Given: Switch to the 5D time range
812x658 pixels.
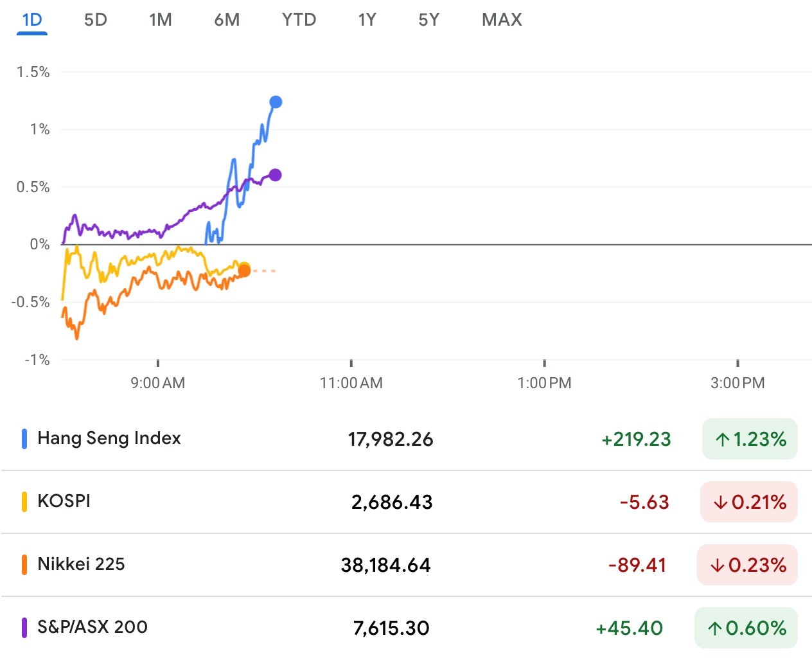Looking at the screenshot, I should point(96,20).
